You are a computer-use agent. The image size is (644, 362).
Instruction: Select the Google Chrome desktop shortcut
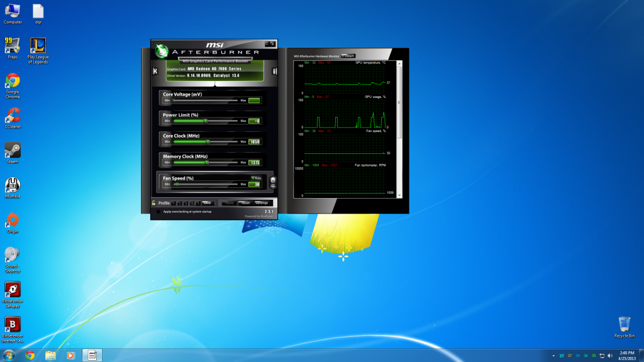pyautogui.click(x=13, y=85)
